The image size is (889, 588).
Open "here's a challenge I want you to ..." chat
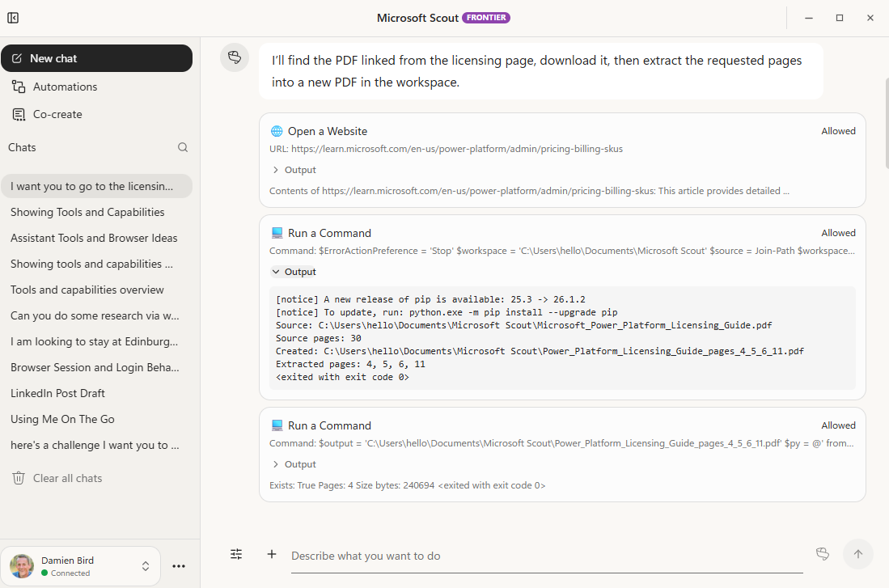(96, 445)
